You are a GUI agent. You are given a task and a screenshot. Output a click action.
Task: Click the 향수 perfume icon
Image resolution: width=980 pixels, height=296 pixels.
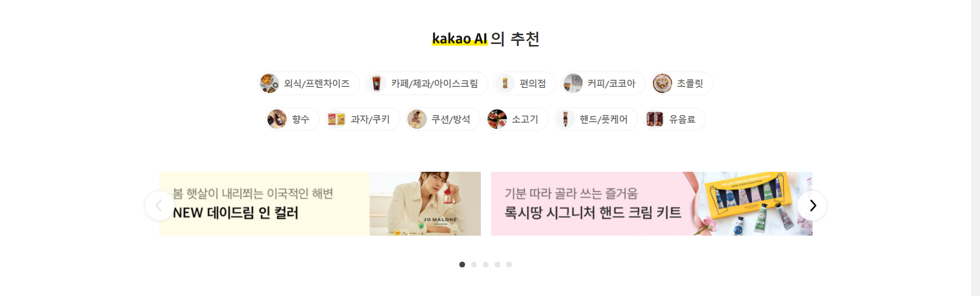277,119
